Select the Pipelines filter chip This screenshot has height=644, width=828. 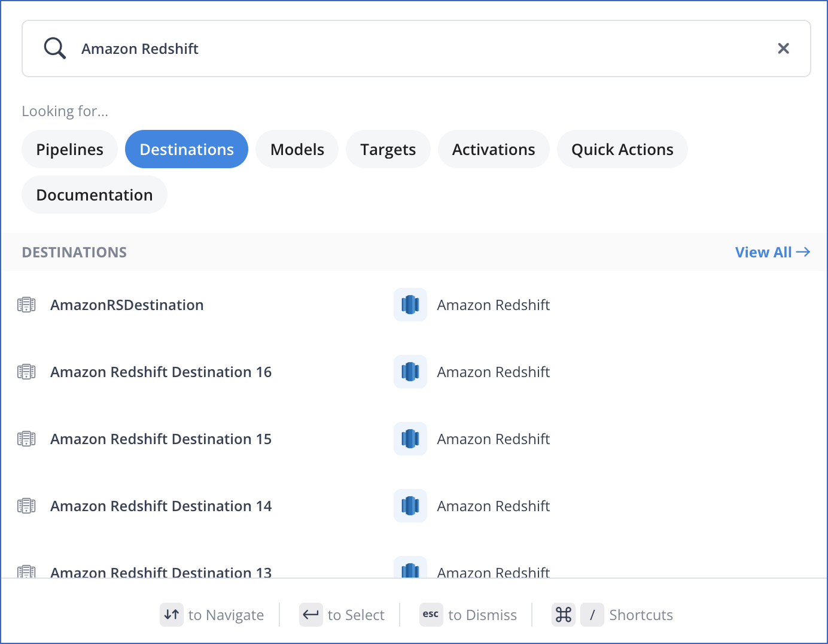(70, 149)
